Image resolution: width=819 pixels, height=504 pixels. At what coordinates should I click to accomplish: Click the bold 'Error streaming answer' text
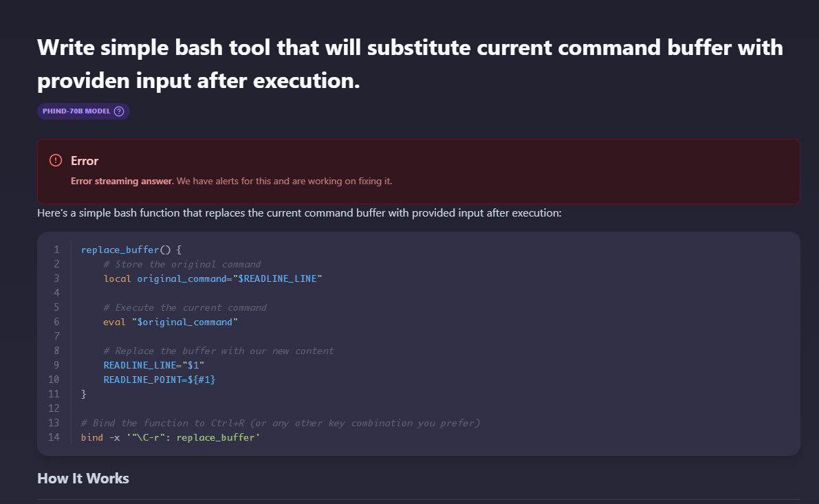122,182
